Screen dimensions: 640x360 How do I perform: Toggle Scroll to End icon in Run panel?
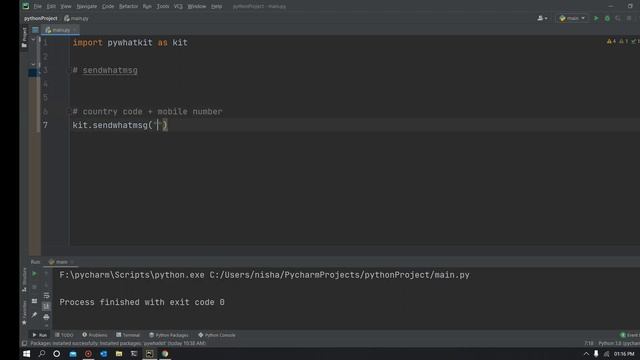tap(47, 306)
